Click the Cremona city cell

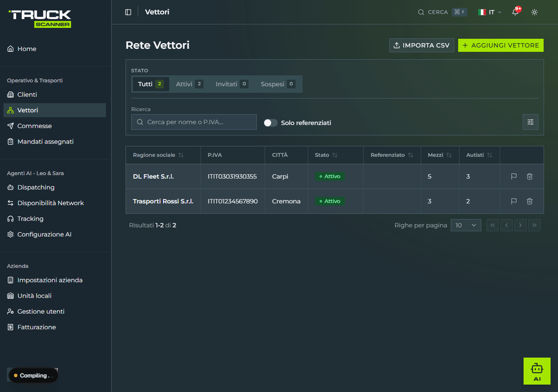click(286, 201)
